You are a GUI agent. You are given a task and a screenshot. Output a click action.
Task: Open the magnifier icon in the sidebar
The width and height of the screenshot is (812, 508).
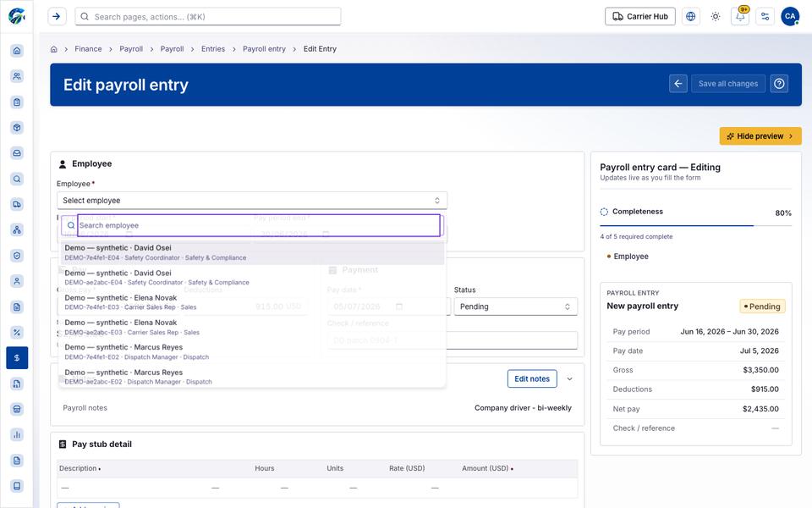pos(17,179)
